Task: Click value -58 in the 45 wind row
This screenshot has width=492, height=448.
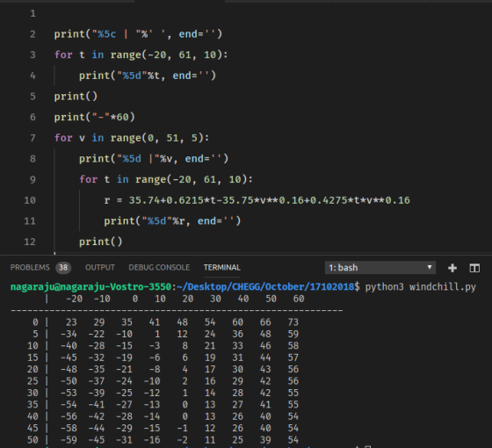Action: (69, 429)
